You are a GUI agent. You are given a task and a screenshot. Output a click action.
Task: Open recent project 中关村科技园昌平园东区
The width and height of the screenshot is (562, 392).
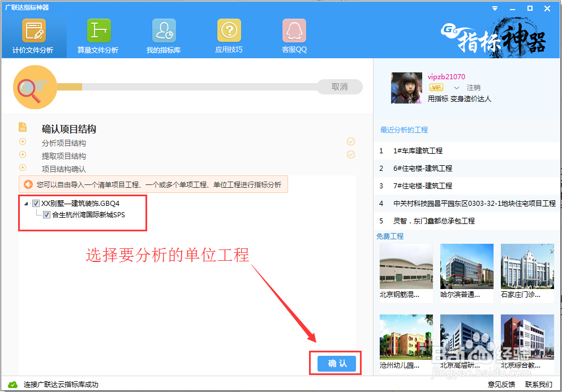(466, 204)
